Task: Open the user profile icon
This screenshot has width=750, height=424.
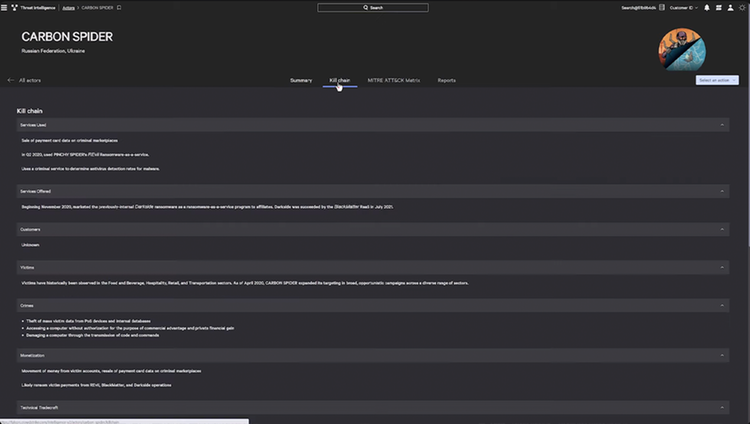Action: (x=730, y=8)
